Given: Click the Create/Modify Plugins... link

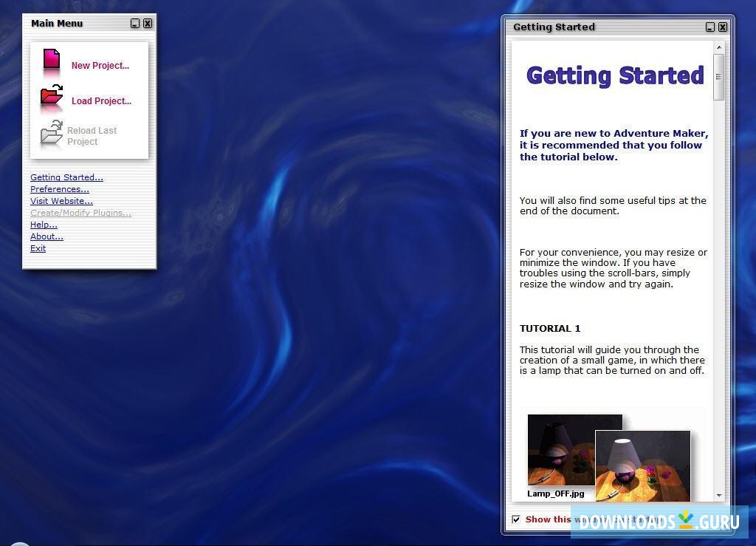Looking at the screenshot, I should click(x=80, y=213).
